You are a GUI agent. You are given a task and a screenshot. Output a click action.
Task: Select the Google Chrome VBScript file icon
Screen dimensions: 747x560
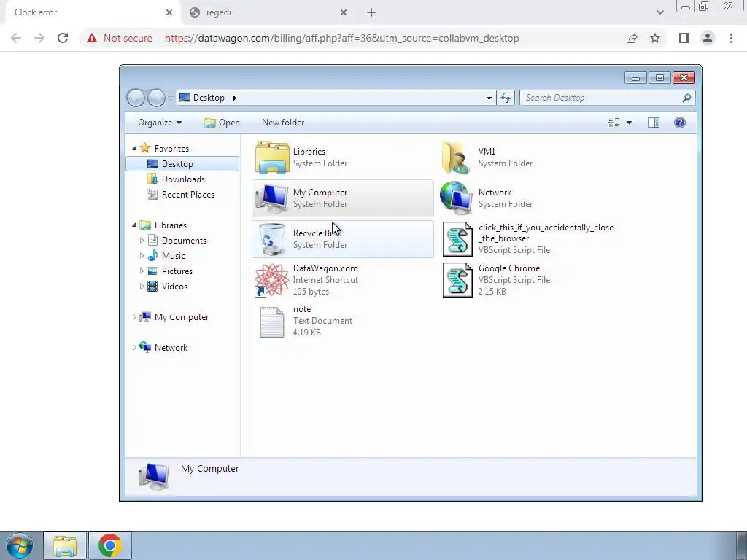pyautogui.click(x=457, y=280)
